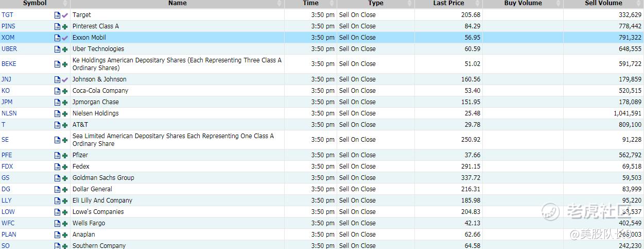
Task: Select the XOM symbol link
Action: [8, 38]
